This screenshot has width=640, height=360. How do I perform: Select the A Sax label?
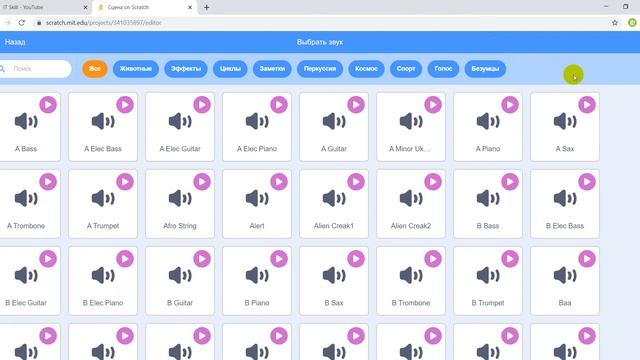pyautogui.click(x=565, y=149)
